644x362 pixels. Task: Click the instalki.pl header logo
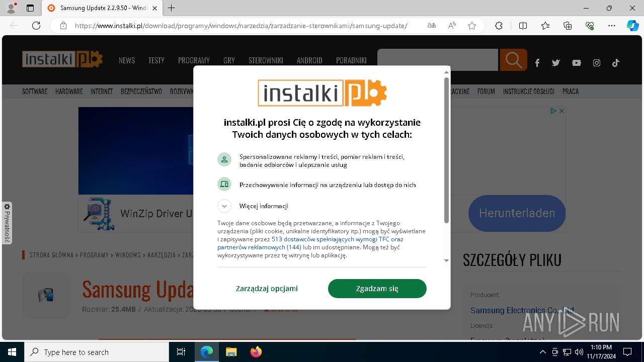62,59
